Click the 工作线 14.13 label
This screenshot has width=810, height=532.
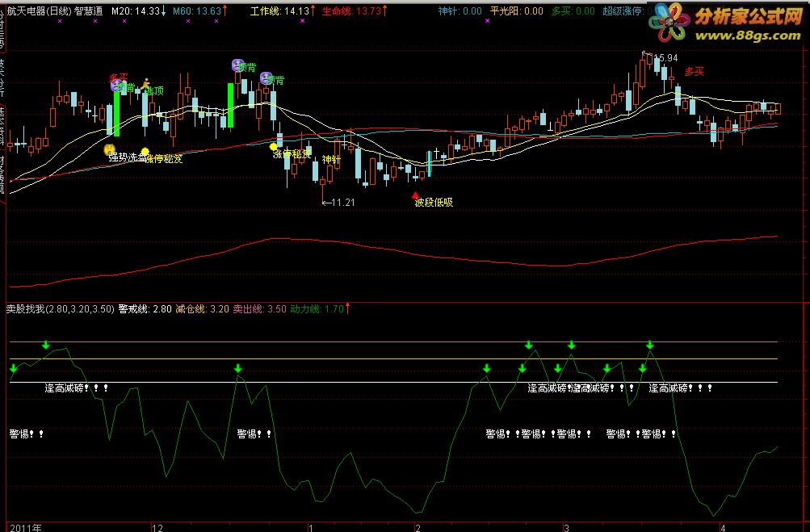[279, 12]
